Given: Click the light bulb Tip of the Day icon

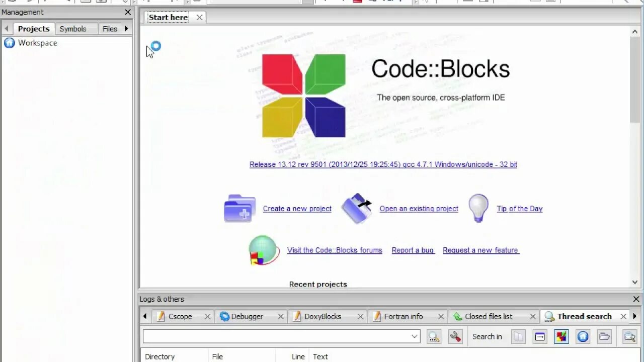Looking at the screenshot, I should [x=478, y=208].
